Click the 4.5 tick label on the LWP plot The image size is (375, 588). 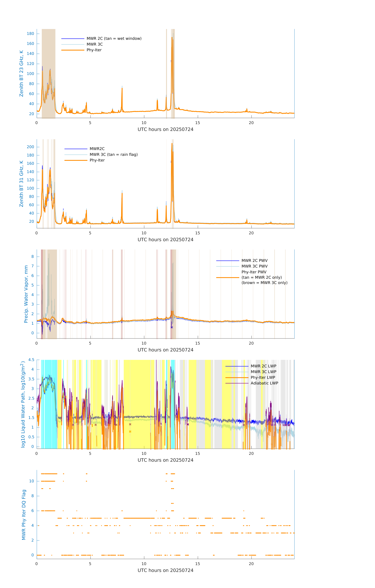[x=31, y=360]
